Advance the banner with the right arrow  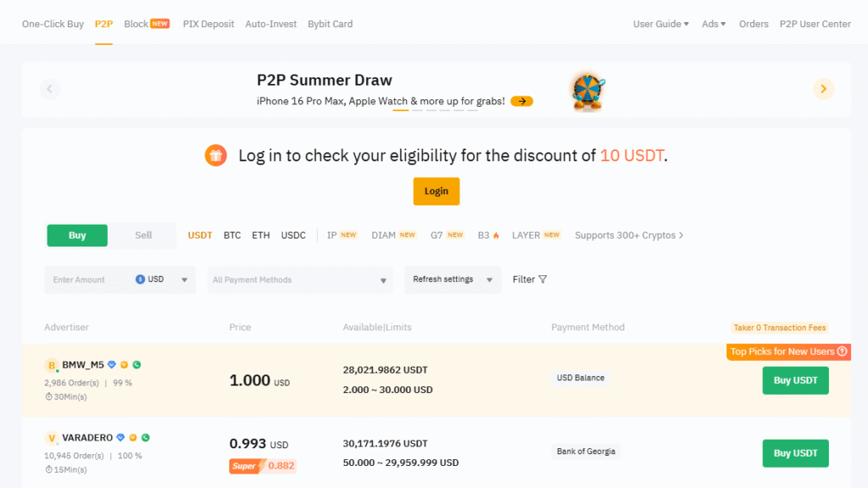click(x=822, y=88)
